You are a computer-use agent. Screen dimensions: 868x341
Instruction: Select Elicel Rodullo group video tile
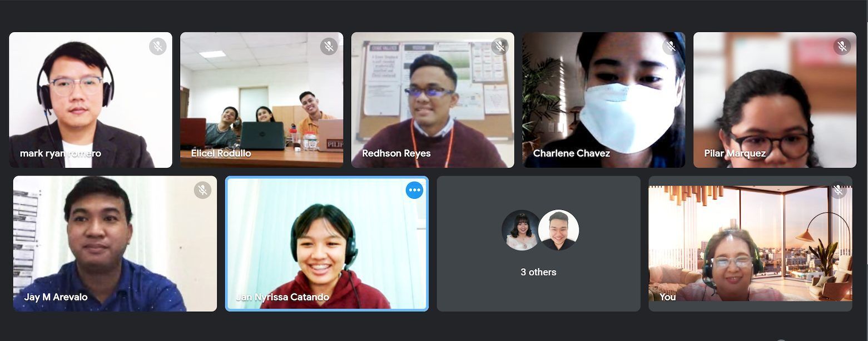(261, 100)
